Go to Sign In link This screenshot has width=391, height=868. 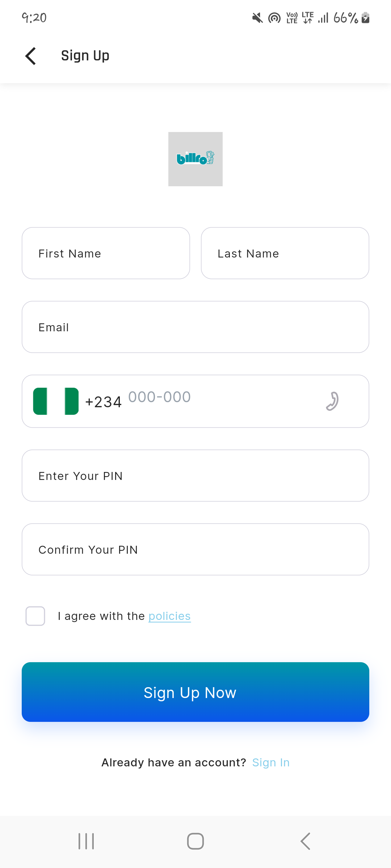pos(271,762)
